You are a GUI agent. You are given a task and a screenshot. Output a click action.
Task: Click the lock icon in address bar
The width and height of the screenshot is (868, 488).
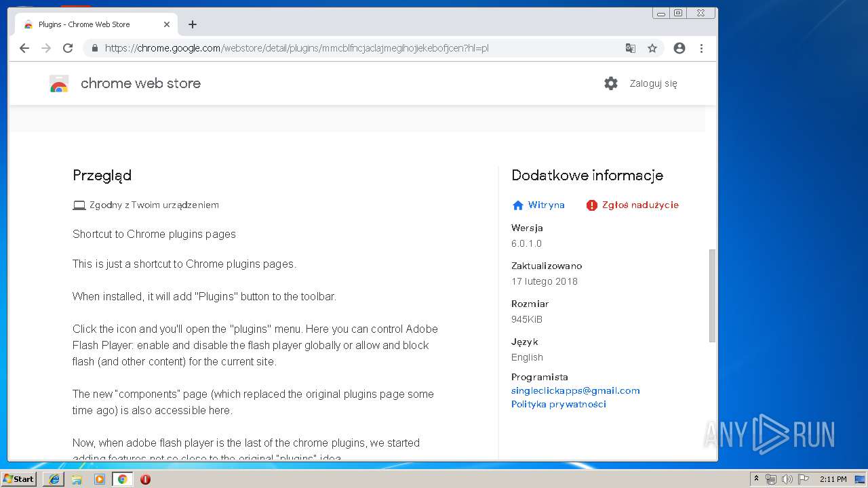click(x=94, y=48)
